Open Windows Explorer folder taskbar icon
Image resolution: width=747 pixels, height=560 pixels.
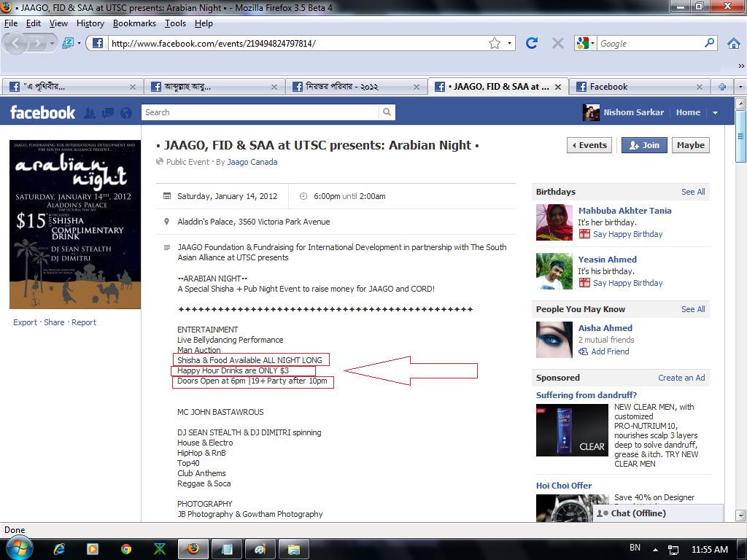[x=293, y=549]
